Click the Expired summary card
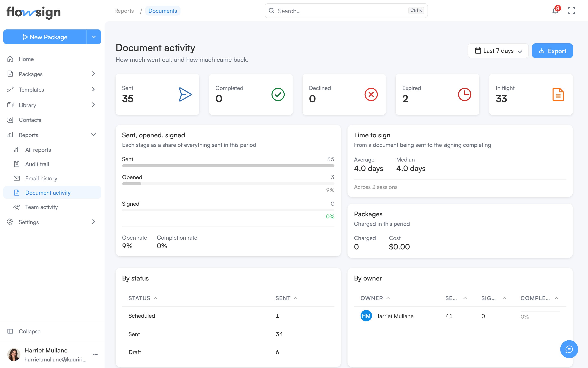Image resolution: width=588 pixels, height=368 pixels. click(x=437, y=94)
